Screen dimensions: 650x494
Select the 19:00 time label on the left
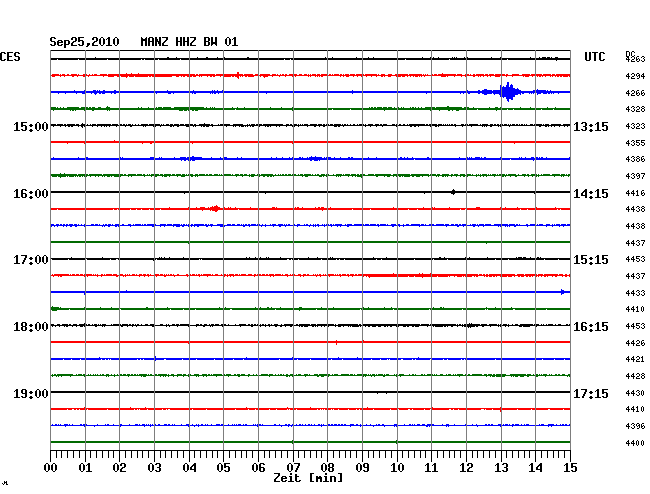pos(31,393)
